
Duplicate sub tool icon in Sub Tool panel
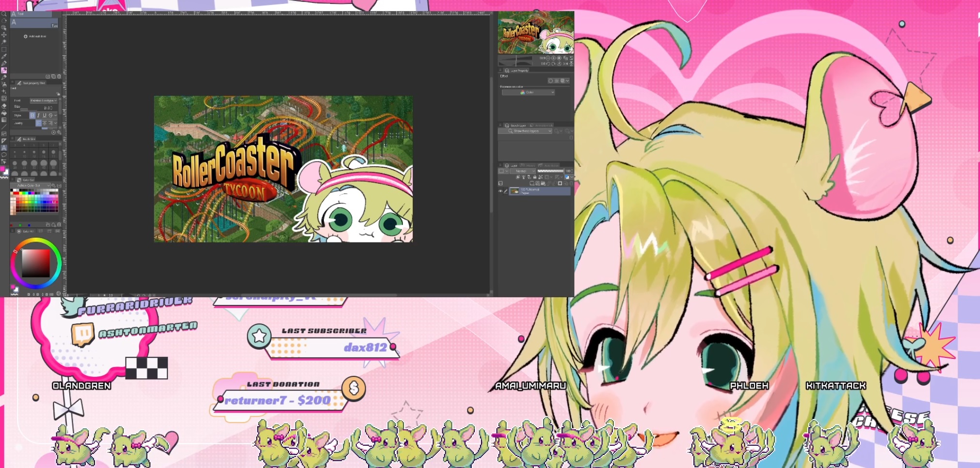tap(53, 76)
